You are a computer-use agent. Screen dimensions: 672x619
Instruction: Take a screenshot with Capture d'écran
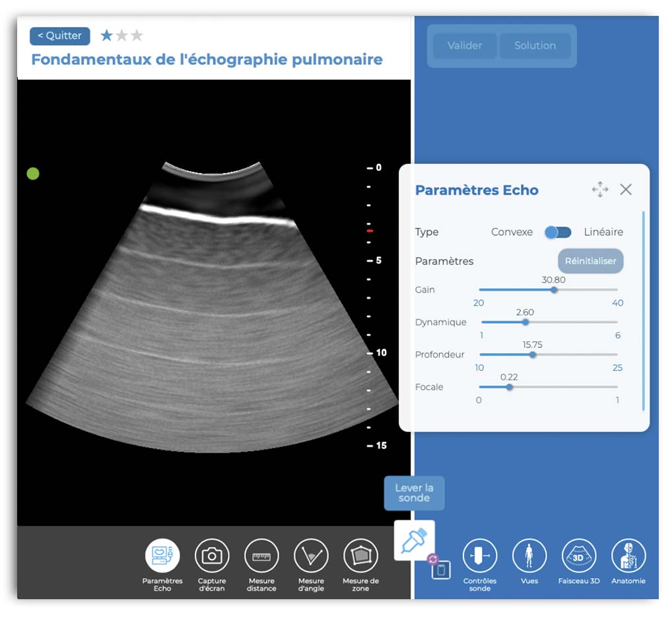212,556
